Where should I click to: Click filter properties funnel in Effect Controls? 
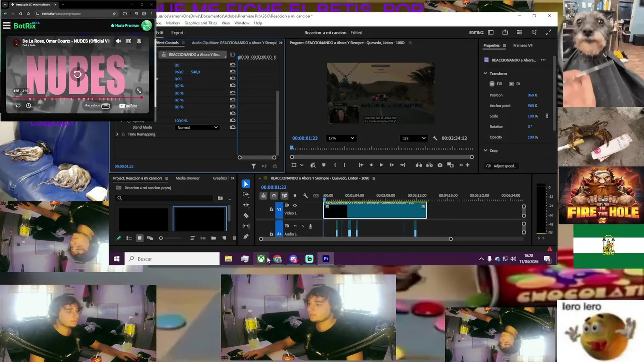point(253,166)
